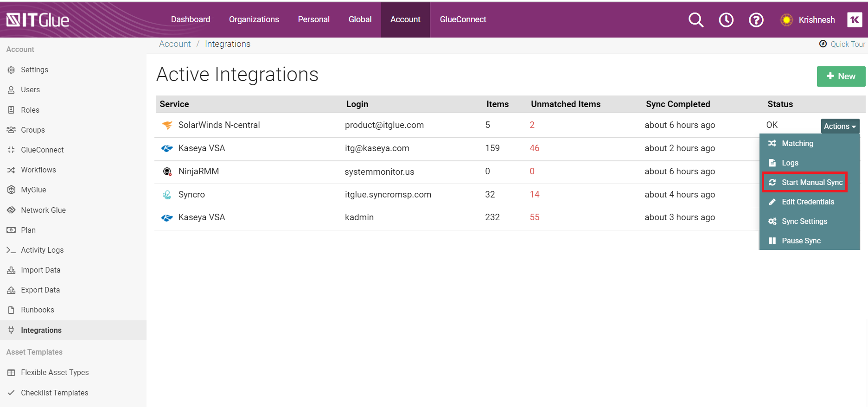Click the Login column header
Image resolution: width=868 pixels, height=407 pixels.
click(x=357, y=104)
